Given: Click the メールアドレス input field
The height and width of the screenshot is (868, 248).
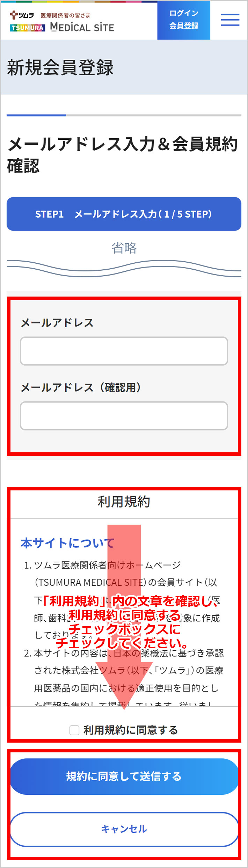Looking at the screenshot, I should pyautogui.click(x=124, y=351).
